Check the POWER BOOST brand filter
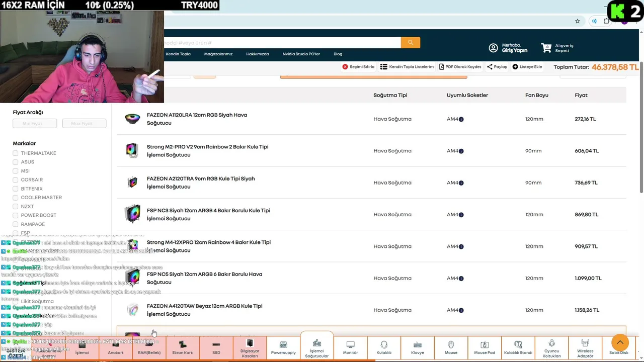 tap(16, 215)
